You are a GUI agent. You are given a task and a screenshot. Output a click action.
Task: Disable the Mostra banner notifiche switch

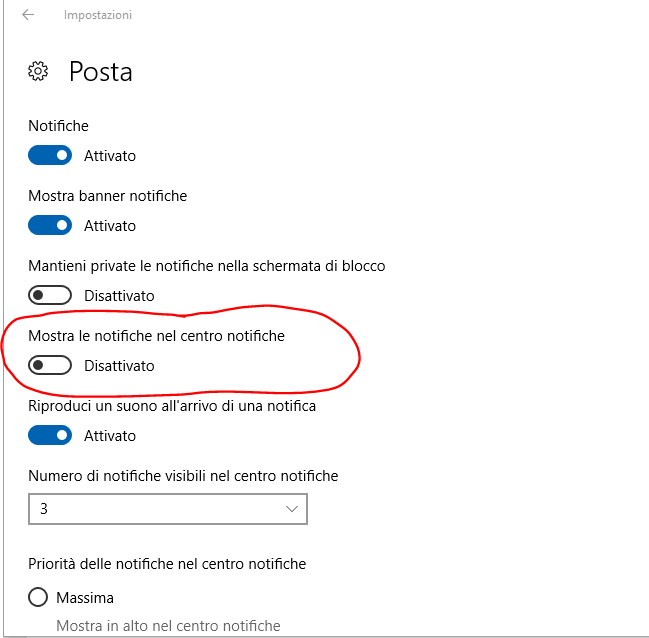click(50, 226)
